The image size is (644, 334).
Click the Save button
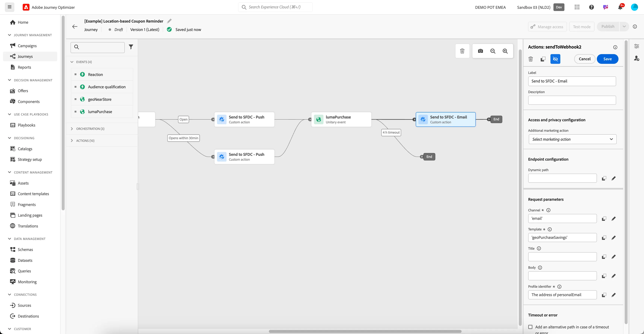click(x=607, y=59)
